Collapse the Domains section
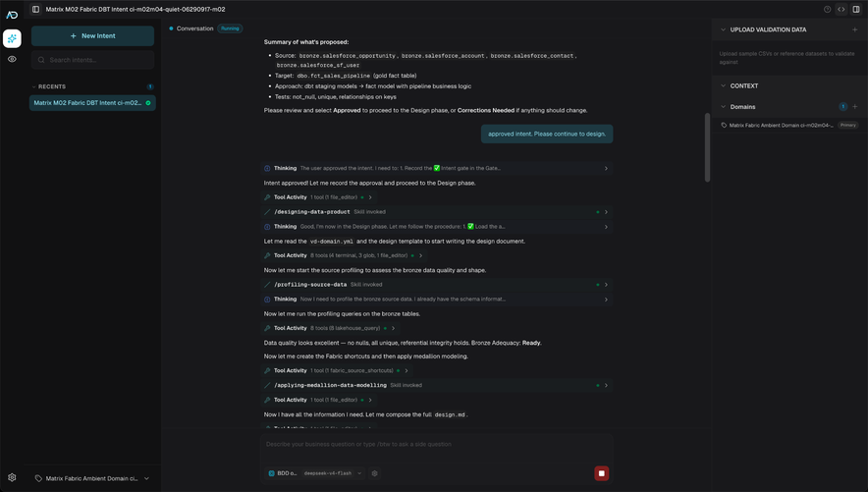The width and height of the screenshot is (868, 492). pos(723,107)
